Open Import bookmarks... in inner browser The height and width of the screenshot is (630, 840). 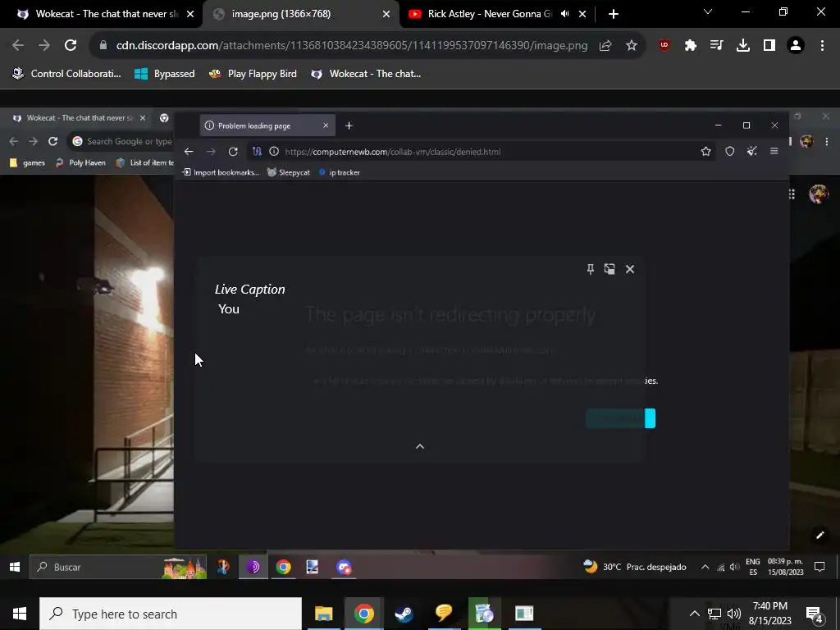221,172
